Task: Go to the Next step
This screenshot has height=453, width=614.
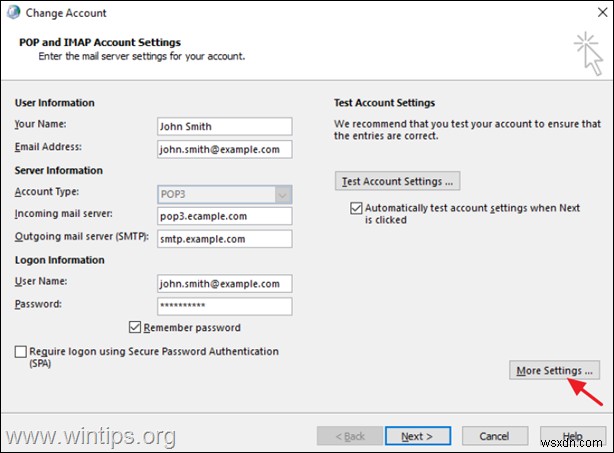Action: pyautogui.click(x=416, y=436)
